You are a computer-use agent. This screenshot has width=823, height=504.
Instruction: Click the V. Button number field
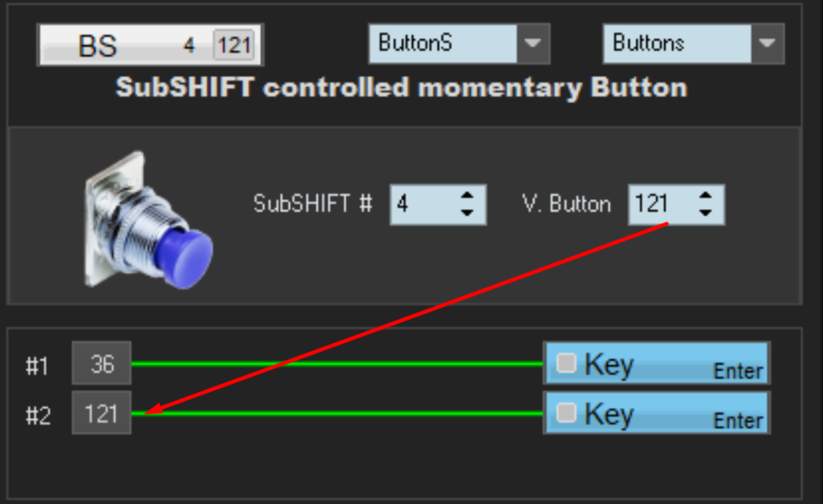tap(658, 204)
